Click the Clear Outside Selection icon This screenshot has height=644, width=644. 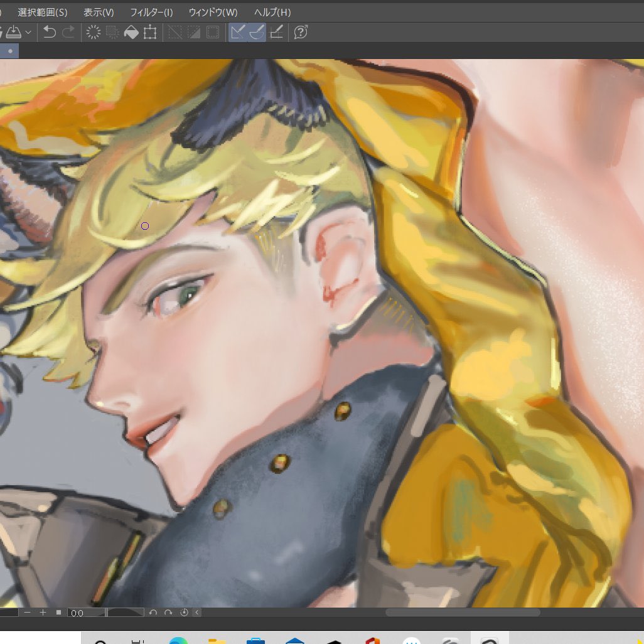[x=112, y=32]
